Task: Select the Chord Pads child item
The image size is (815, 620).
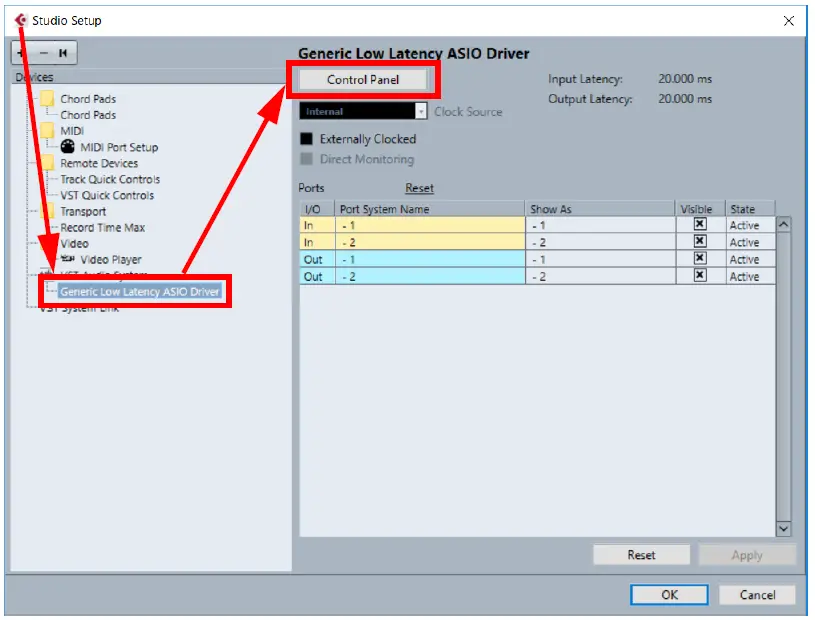Action: click(88, 115)
